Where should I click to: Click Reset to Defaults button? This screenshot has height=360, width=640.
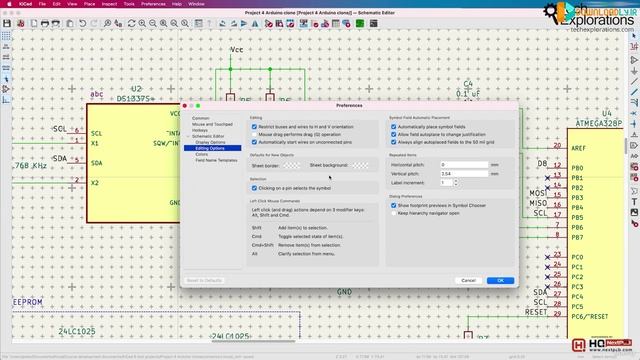click(204, 280)
